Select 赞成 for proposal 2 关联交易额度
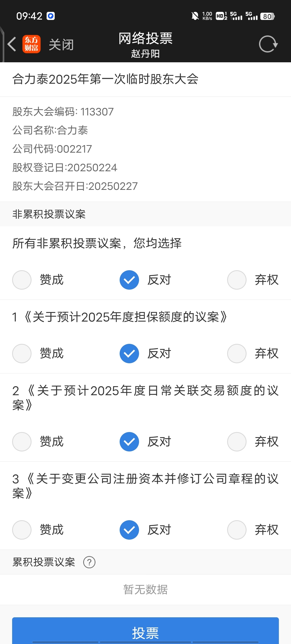This screenshot has height=644, width=291. (x=22, y=442)
